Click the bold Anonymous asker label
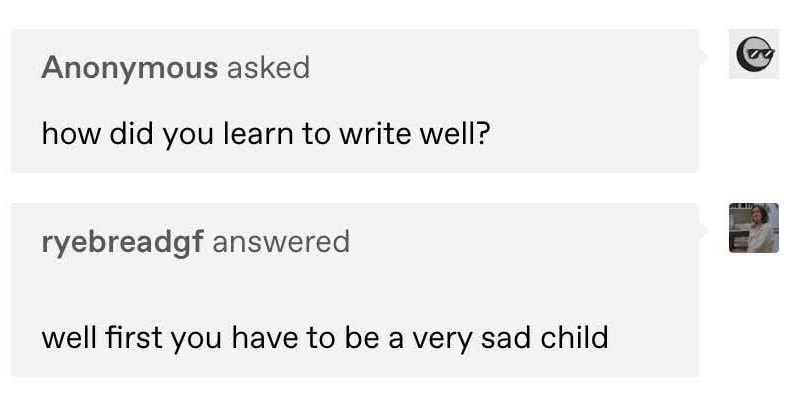The width and height of the screenshot is (788, 413). point(130,68)
